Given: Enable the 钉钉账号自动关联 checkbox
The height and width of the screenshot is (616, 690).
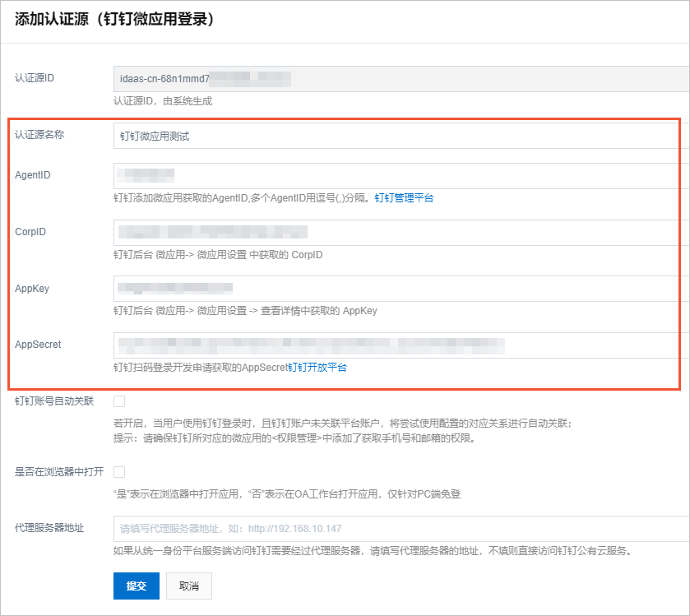Looking at the screenshot, I should 119,401.
